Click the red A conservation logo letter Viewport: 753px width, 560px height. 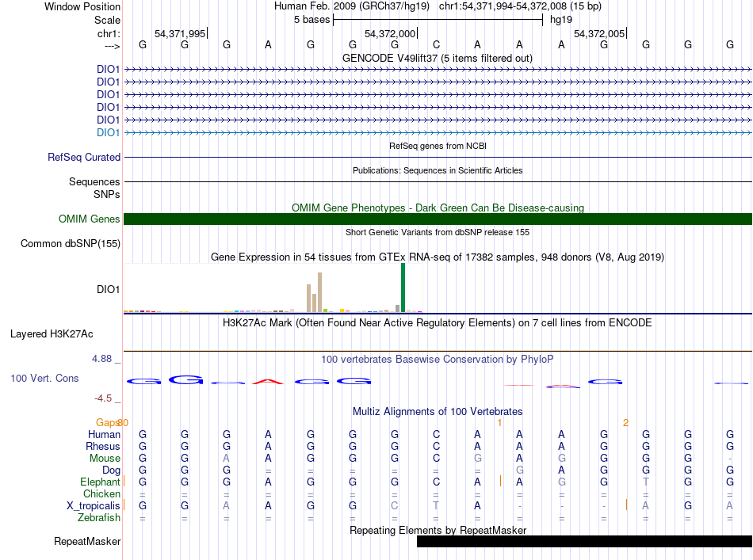coord(268,382)
